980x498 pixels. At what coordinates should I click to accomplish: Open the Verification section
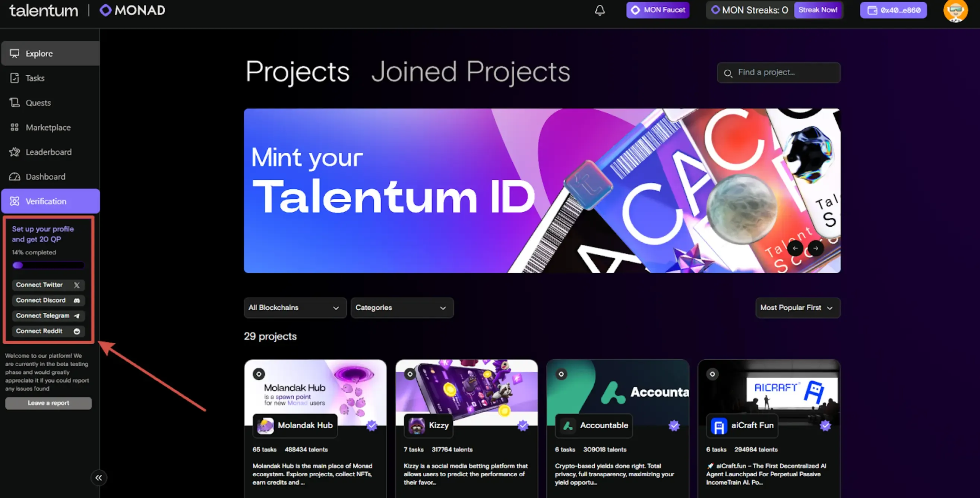click(46, 201)
